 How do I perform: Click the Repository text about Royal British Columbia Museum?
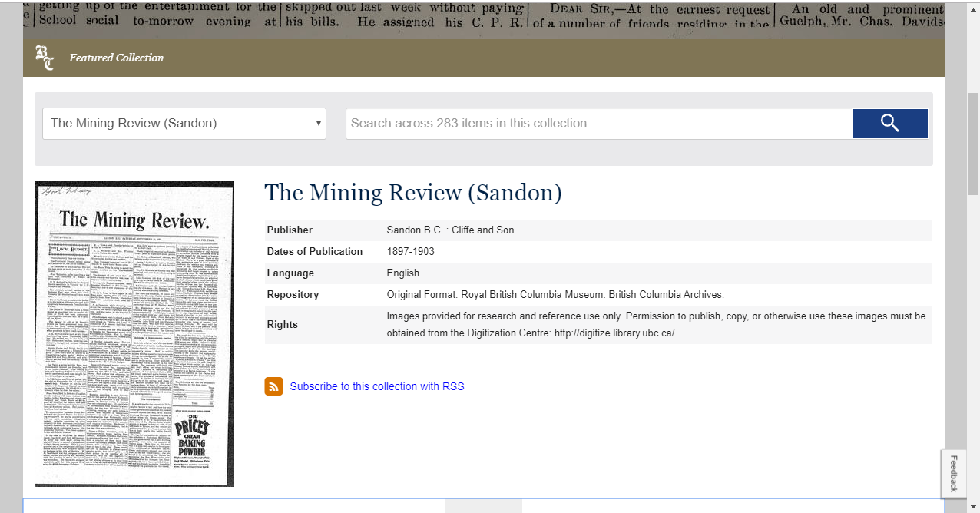(x=555, y=294)
